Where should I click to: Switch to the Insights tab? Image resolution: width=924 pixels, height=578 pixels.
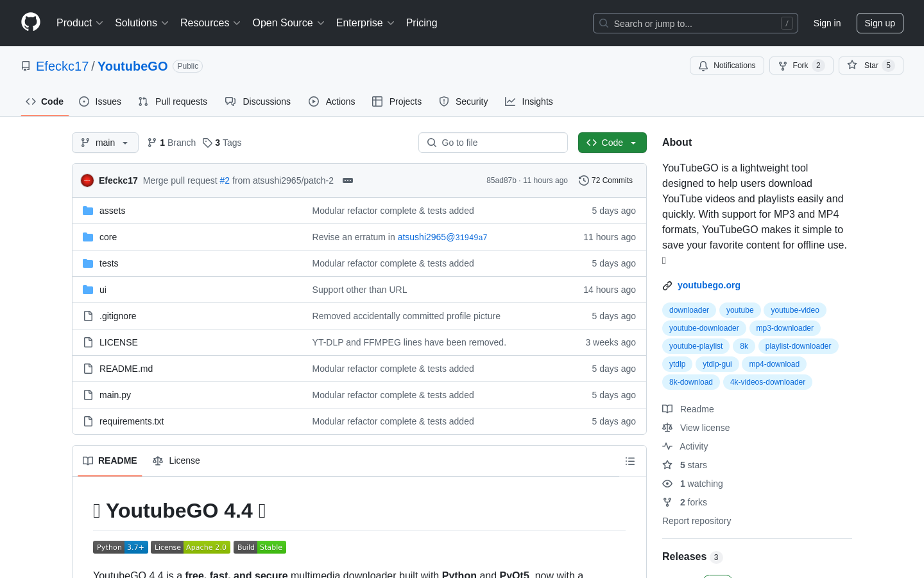point(529,101)
